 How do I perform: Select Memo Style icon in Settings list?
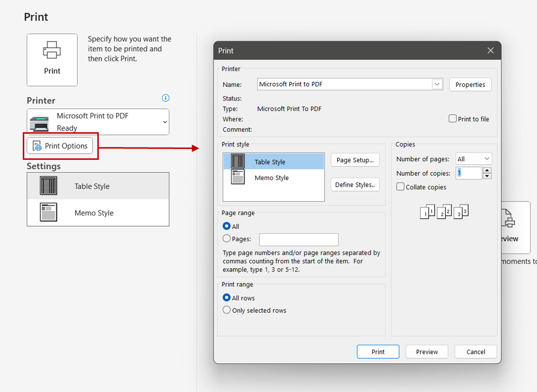(x=48, y=212)
